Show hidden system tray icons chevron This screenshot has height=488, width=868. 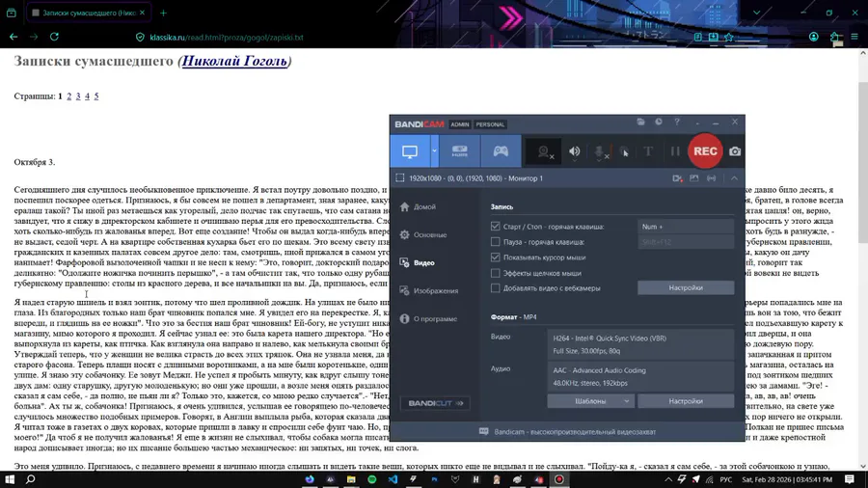click(668, 479)
